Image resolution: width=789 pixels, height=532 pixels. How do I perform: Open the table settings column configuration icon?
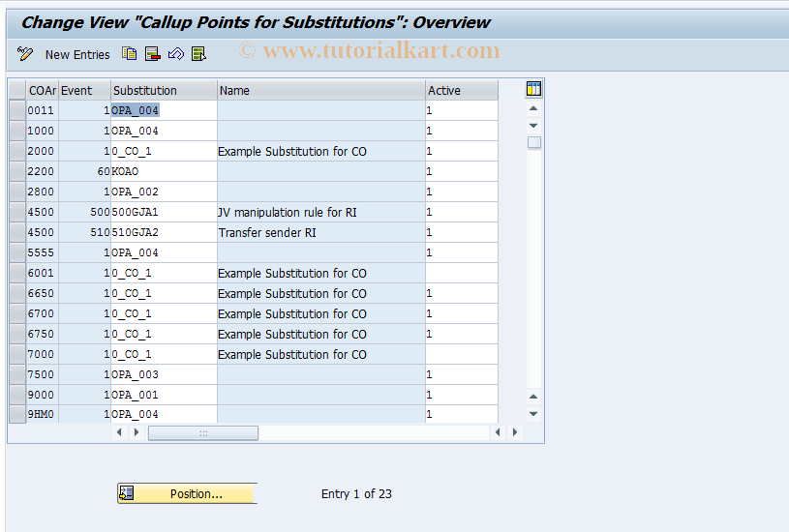(533, 89)
